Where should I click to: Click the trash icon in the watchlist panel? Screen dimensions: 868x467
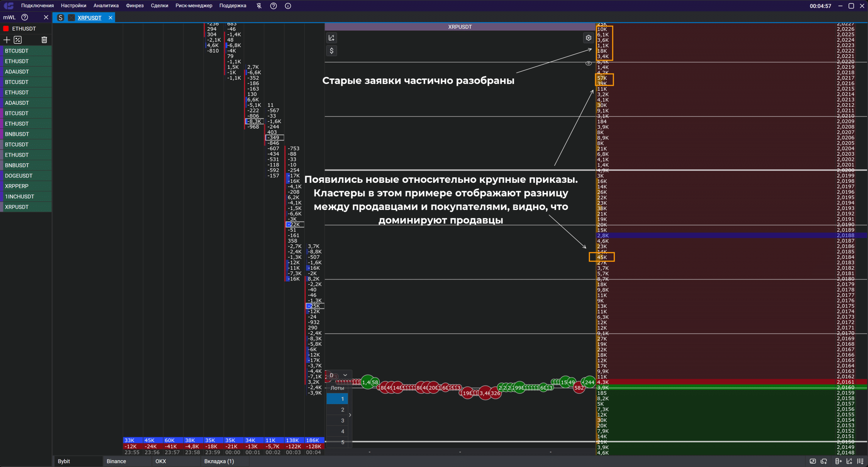pos(44,40)
